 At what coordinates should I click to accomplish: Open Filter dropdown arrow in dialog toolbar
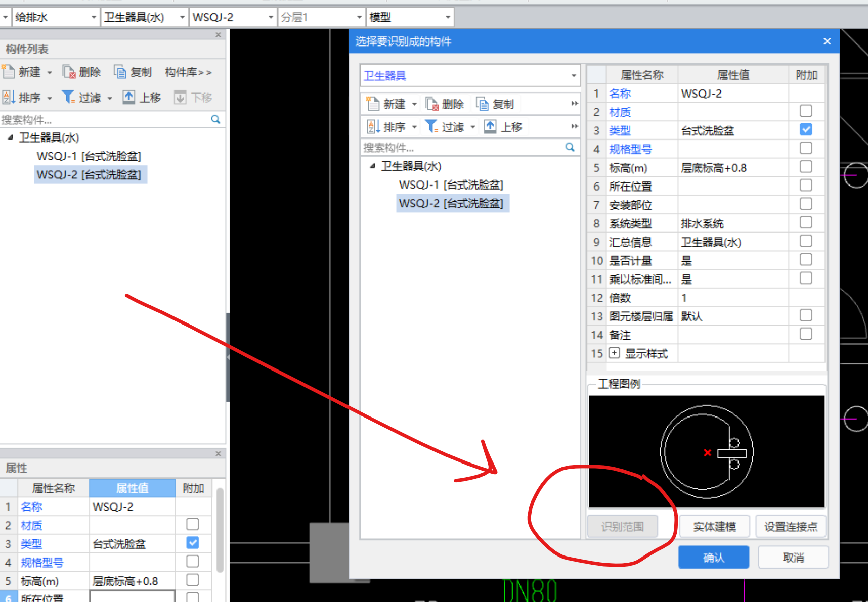[x=473, y=127]
